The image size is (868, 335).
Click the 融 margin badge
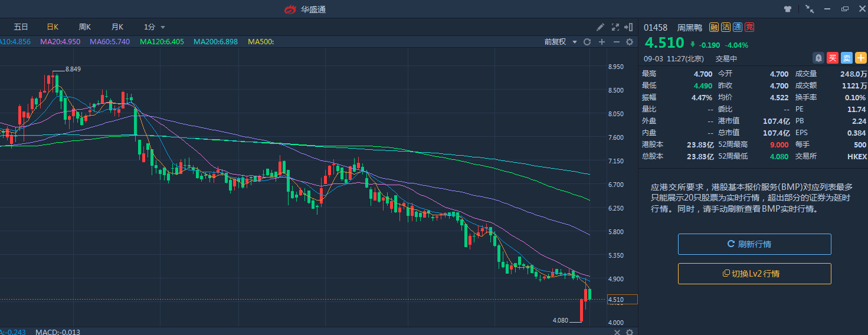point(714,27)
